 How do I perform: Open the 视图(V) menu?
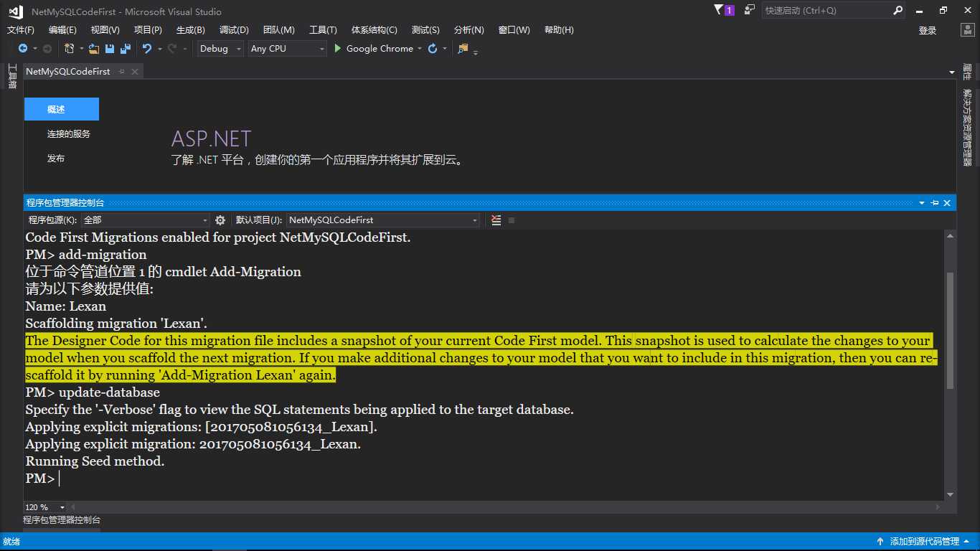tap(105, 30)
